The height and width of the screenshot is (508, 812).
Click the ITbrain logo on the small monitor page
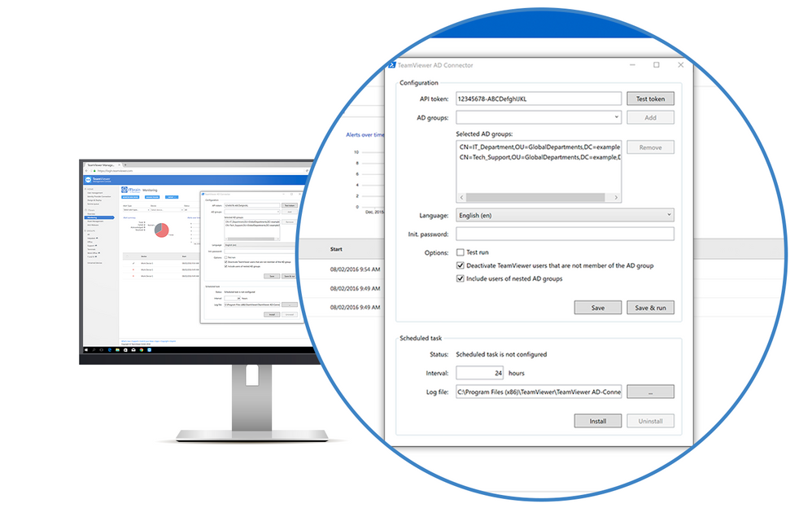(x=131, y=190)
